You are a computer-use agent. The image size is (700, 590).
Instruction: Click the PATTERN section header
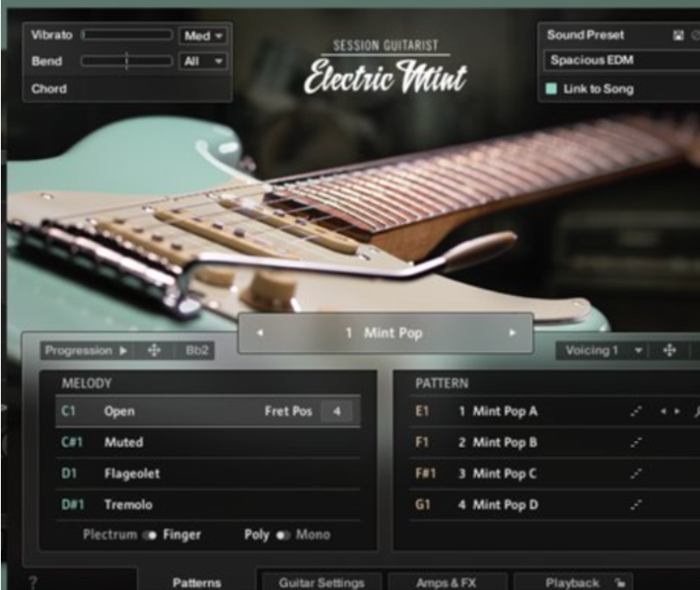pos(442,383)
